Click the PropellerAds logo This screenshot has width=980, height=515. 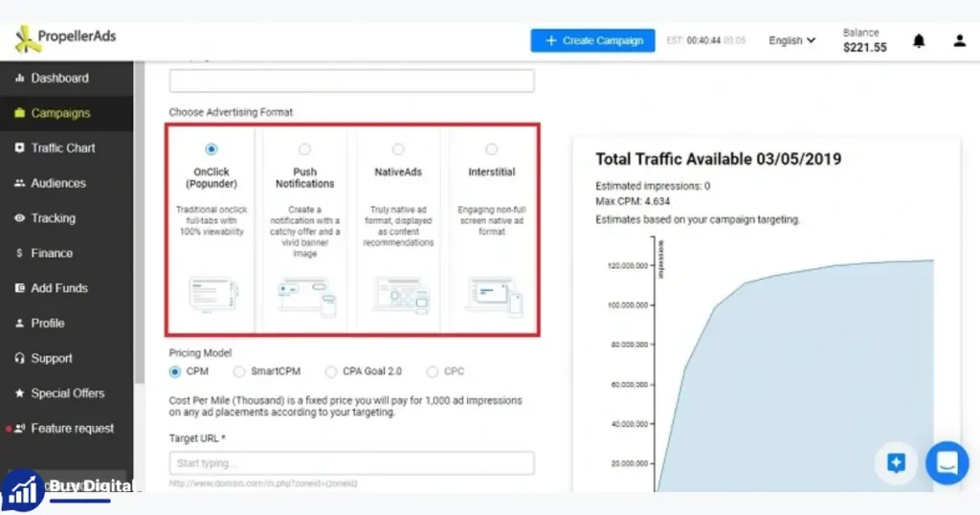click(x=65, y=39)
